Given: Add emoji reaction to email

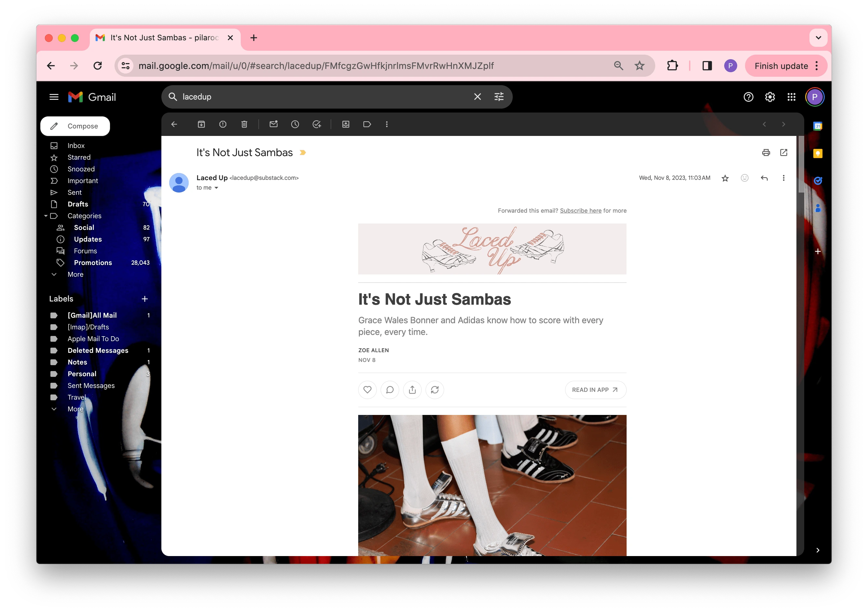Looking at the screenshot, I should pos(745,178).
